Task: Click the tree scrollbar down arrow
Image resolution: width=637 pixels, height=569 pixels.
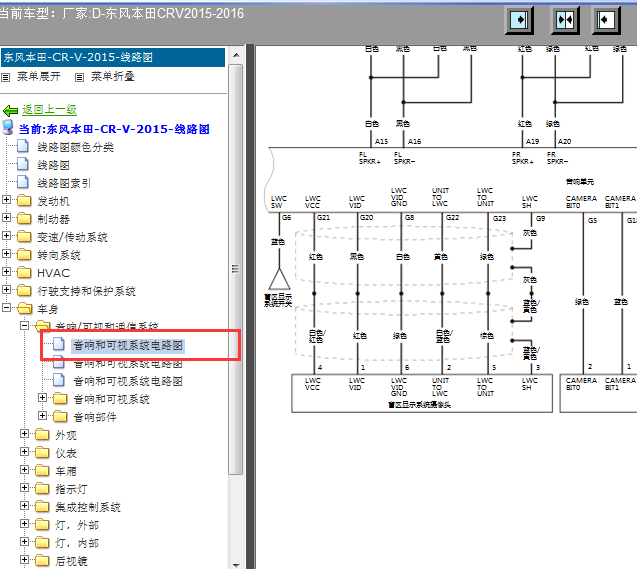Action: click(x=236, y=565)
